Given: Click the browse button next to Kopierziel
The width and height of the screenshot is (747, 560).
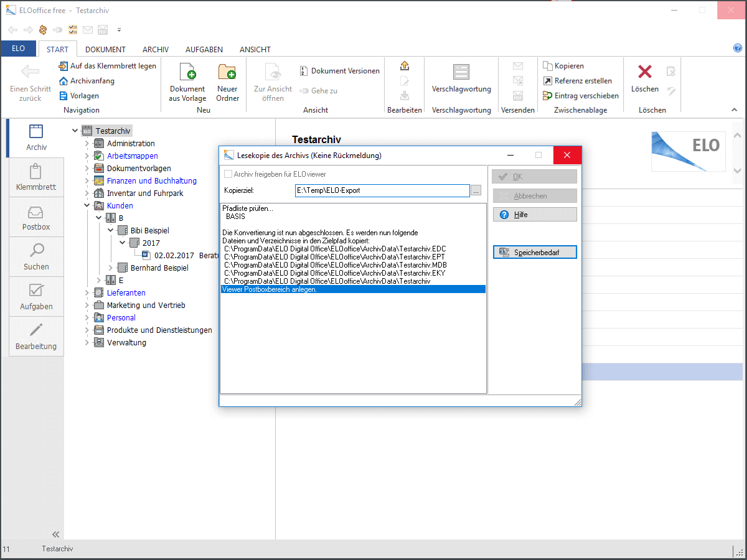Looking at the screenshot, I should pos(476,191).
